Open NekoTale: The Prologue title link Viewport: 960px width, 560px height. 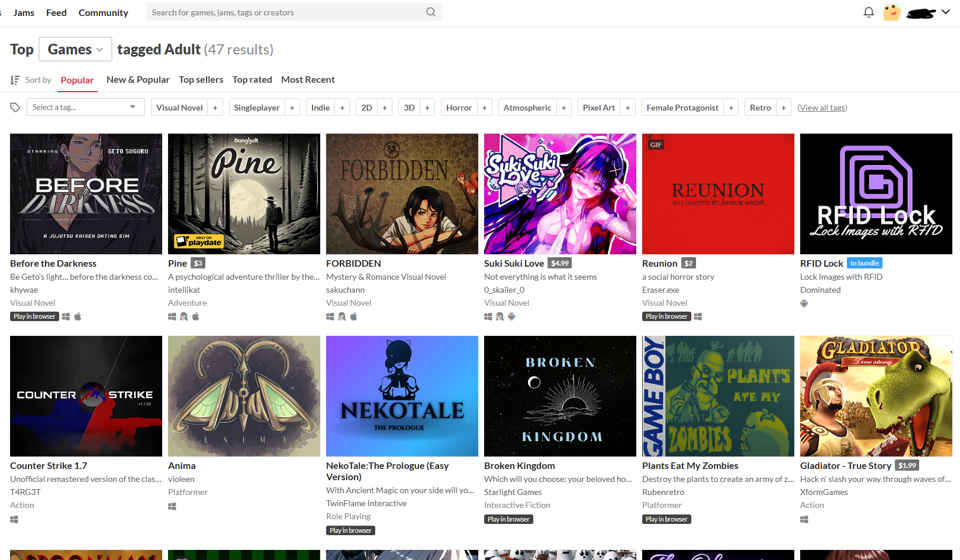(x=387, y=471)
